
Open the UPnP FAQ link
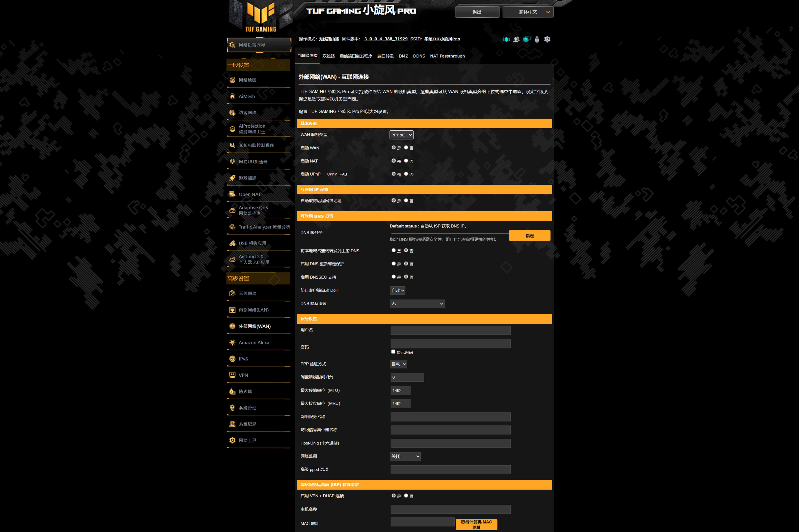click(337, 174)
